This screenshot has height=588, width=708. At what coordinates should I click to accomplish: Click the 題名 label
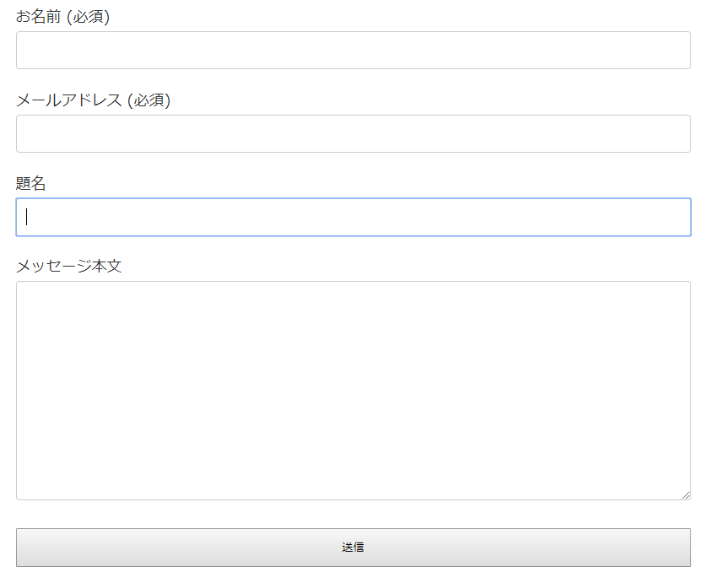30,183
